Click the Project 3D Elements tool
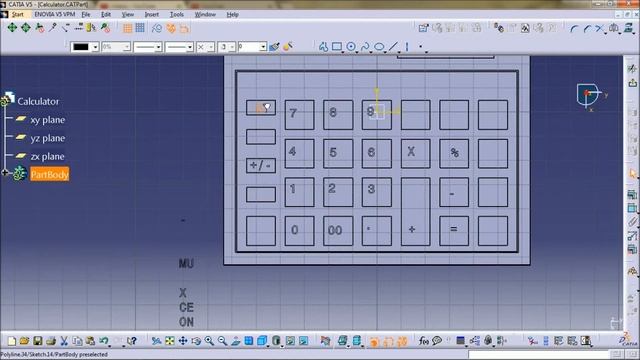Viewport: 640px width, 360px height. click(628, 28)
